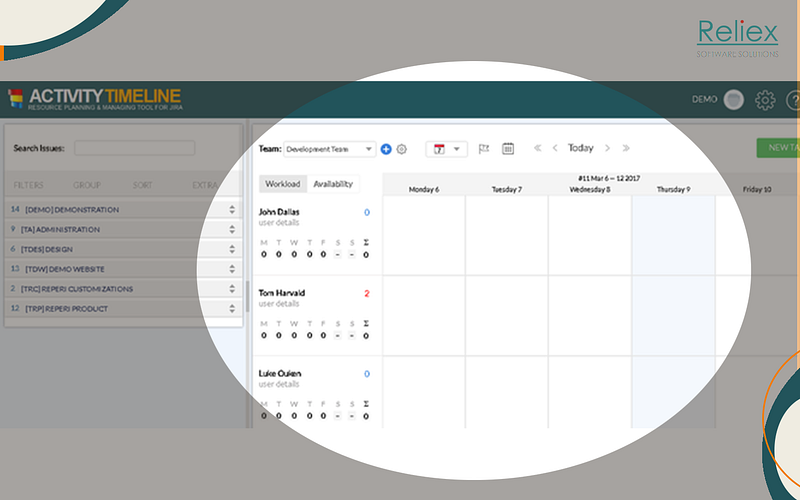Expand [TA] ADMINISTRATION project row
Viewport: 800px width, 500px height.
pyautogui.click(x=232, y=230)
